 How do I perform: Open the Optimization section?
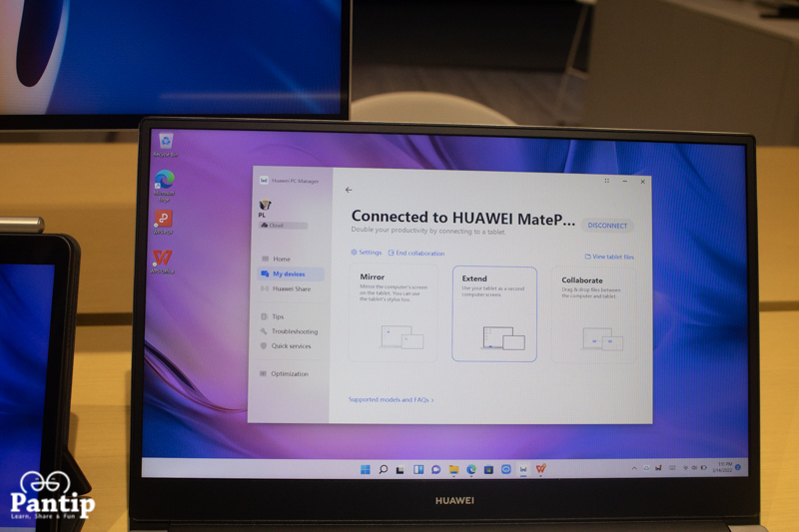[284, 373]
